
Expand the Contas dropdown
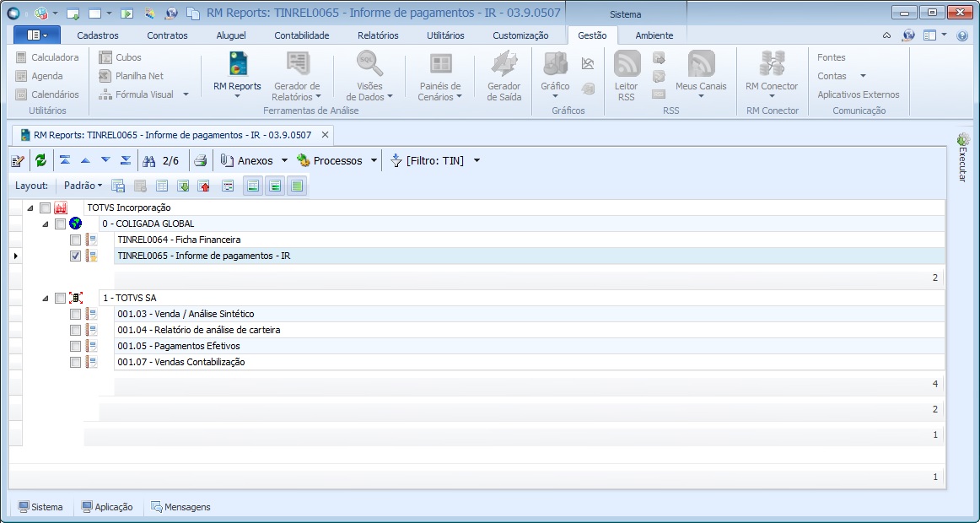pyautogui.click(x=863, y=76)
